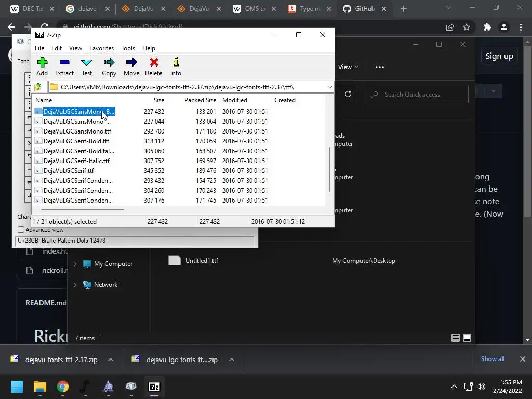Click the Copy toolbar icon in 7-Zip

[x=109, y=66]
